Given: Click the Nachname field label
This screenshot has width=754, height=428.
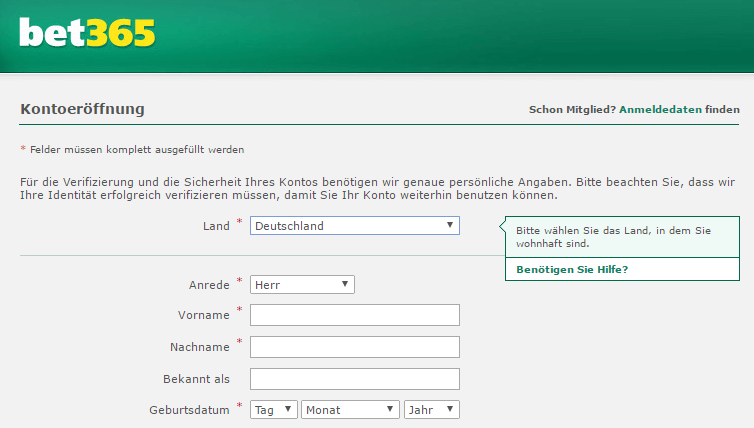Looking at the screenshot, I should (200, 347).
